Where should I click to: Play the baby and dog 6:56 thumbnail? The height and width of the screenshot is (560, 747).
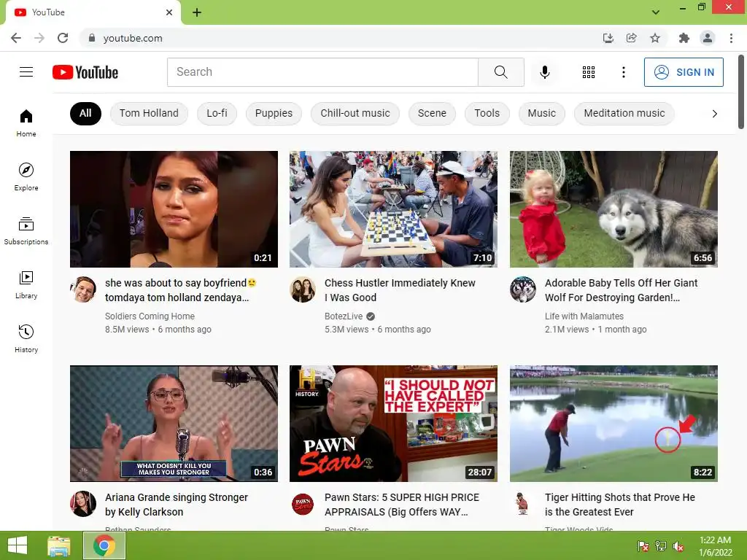coord(614,209)
